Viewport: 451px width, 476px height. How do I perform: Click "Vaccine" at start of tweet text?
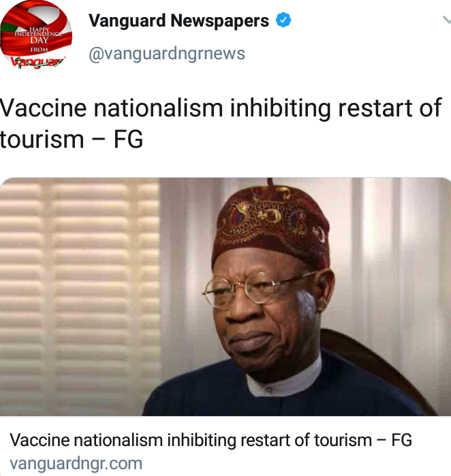pyautogui.click(x=43, y=108)
